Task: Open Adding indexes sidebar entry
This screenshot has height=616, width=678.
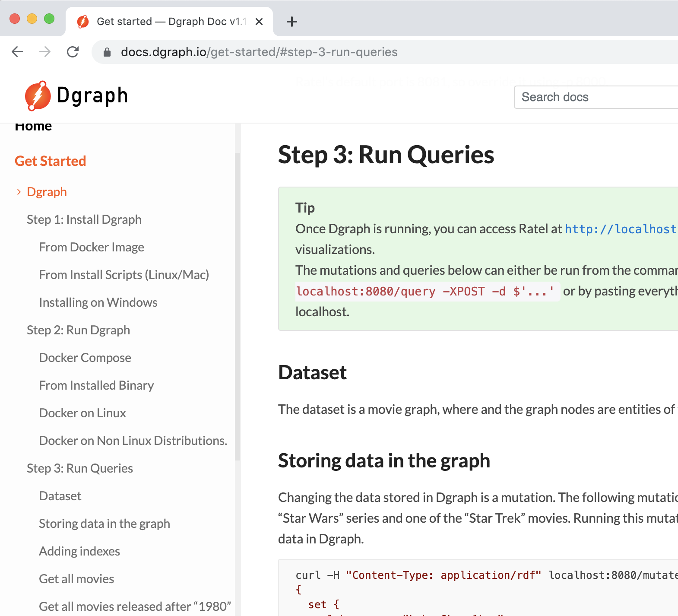Action: tap(79, 551)
